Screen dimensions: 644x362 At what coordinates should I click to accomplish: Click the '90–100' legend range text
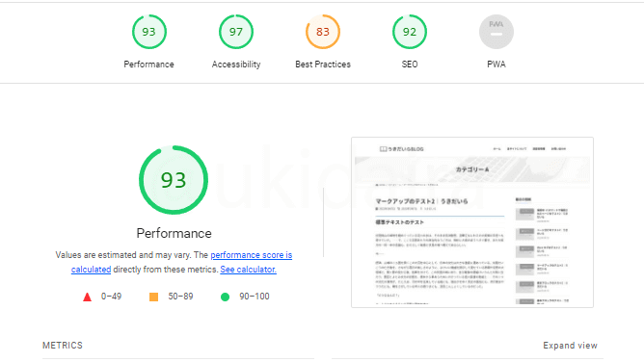coord(255,297)
